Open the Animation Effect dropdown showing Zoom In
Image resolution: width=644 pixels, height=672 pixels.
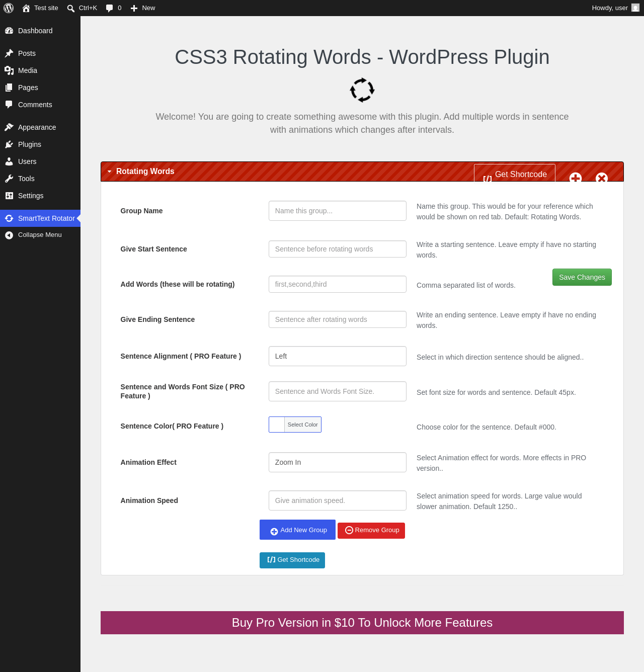pyautogui.click(x=338, y=462)
